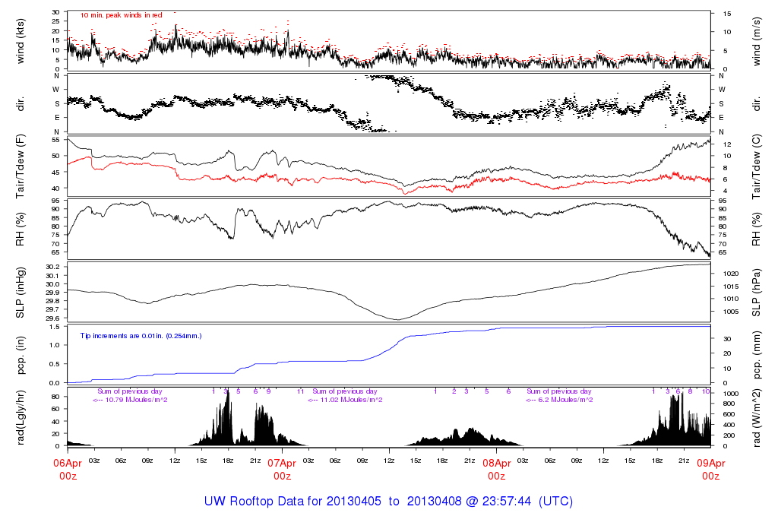The width and height of the screenshot is (778, 532).
Task: Click the "10 min. peak winds in red" annotation
Action: [x=121, y=15]
